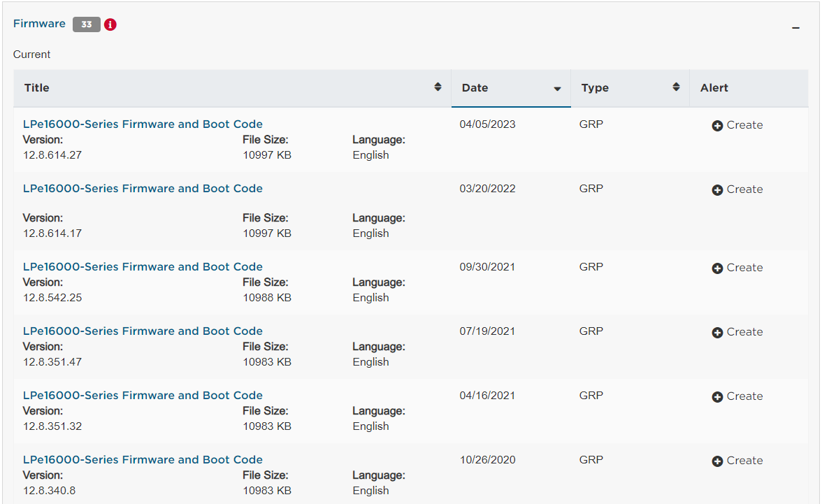Viewport: 822px width, 504px height.
Task: Sort table by Type column arrows
Action: (x=676, y=87)
